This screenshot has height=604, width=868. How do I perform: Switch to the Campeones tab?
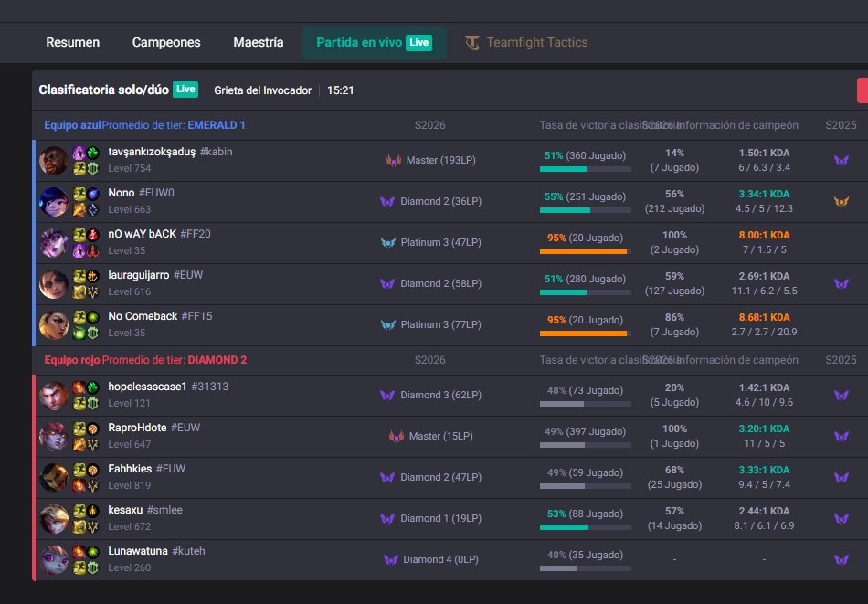(x=166, y=43)
